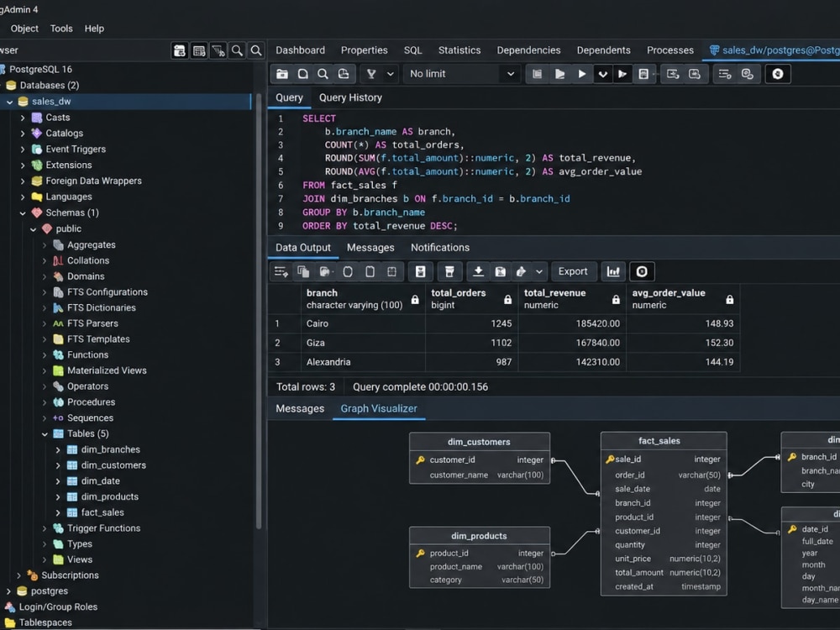Open the dropdown arrow next to filter funnel

pyautogui.click(x=391, y=74)
